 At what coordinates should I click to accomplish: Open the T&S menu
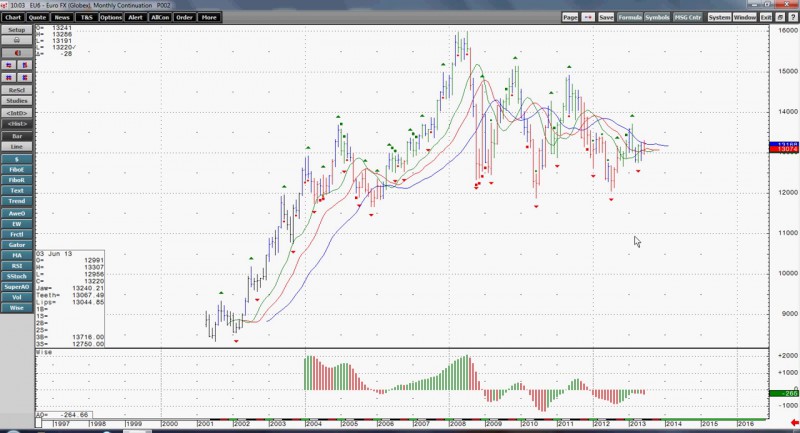coord(86,17)
